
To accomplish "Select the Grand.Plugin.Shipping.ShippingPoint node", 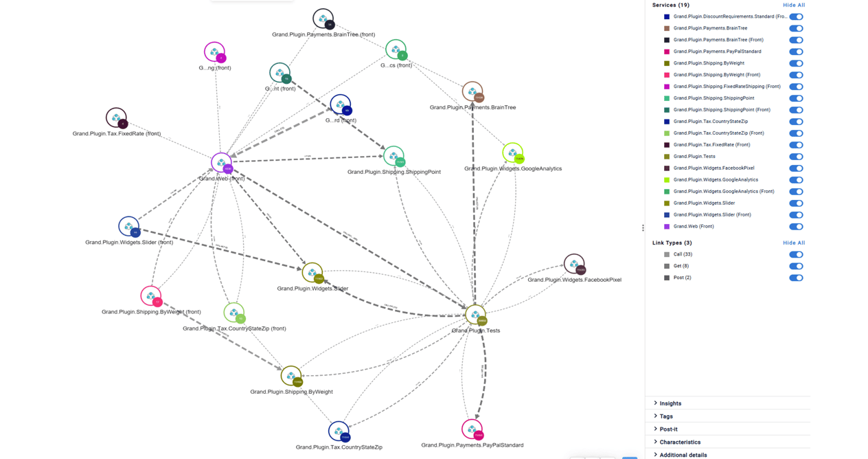I will click(393, 156).
